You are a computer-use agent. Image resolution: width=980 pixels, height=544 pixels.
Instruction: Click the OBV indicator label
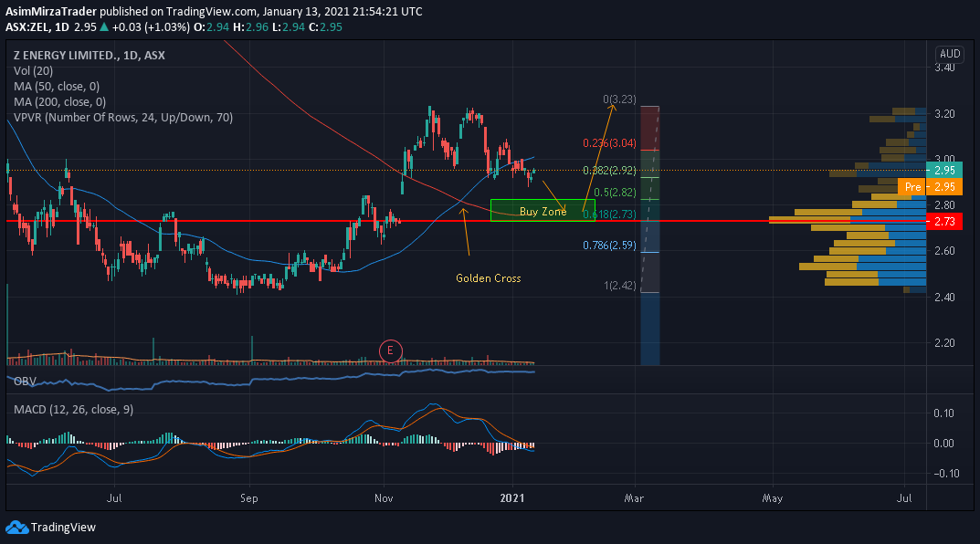tap(25, 382)
